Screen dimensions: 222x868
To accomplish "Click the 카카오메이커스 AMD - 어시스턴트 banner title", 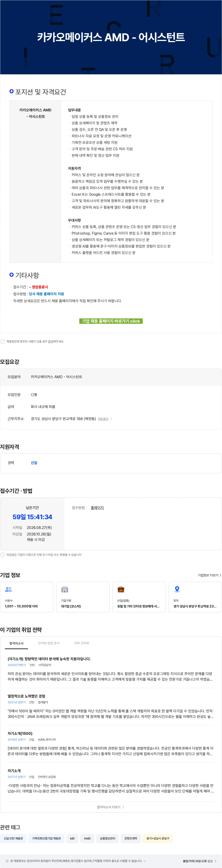I will 111,37.
